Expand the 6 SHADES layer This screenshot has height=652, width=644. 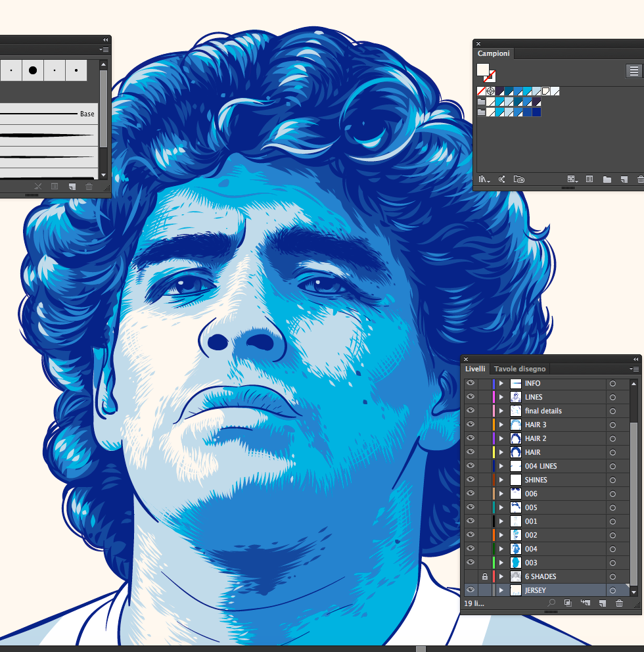pos(501,576)
